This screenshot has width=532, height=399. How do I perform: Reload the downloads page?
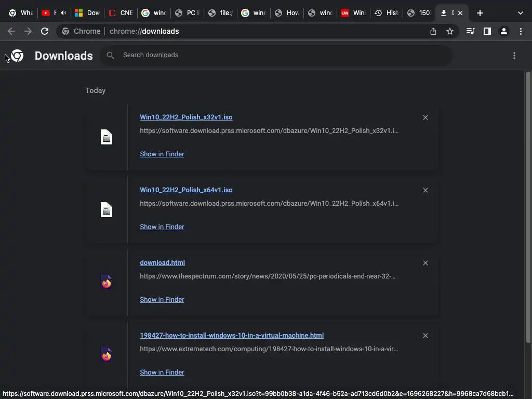tap(45, 31)
